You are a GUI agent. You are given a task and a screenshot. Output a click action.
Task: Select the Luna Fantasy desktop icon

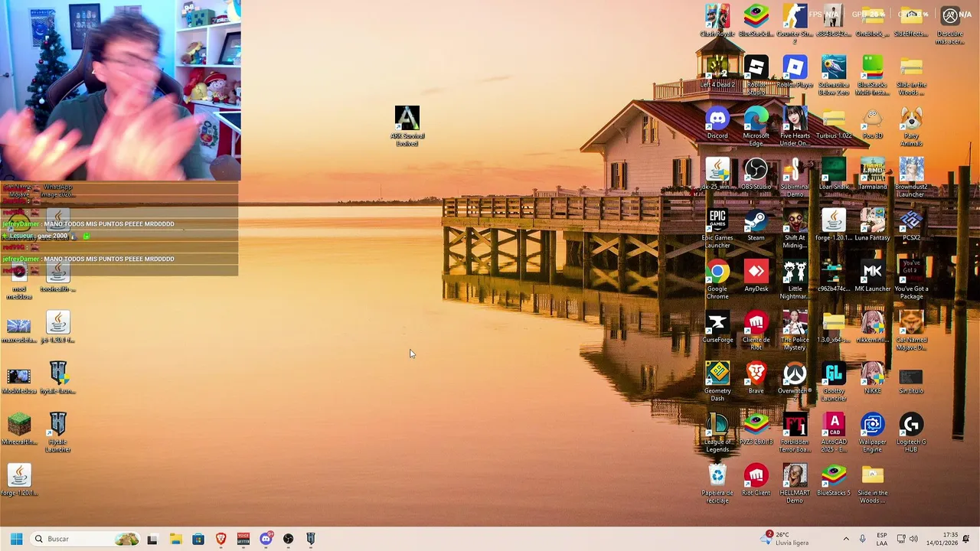[872, 226]
